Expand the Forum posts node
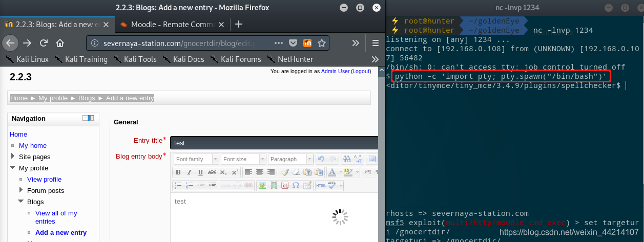Image resolution: width=644 pixels, height=242 pixels. [x=21, y=190]
